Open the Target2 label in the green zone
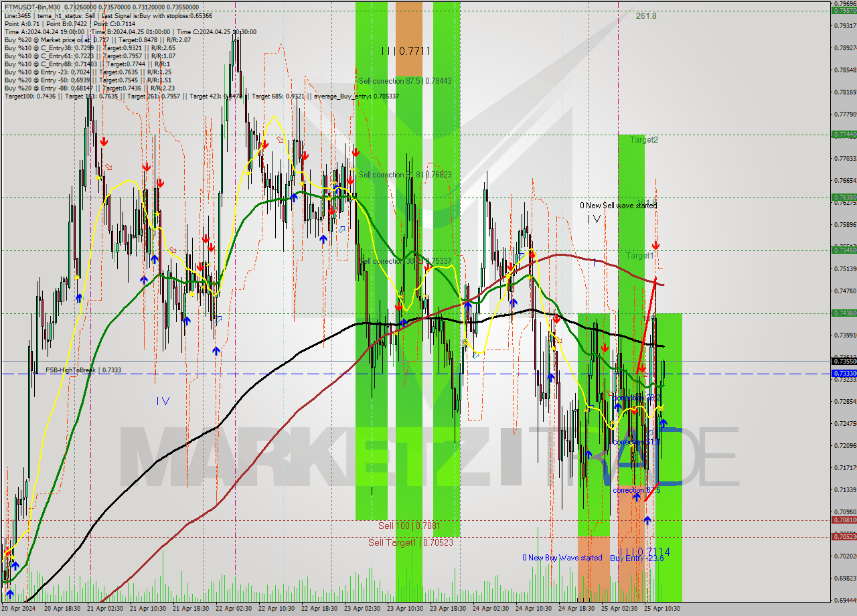857x616 pixels. click(645, 139)
